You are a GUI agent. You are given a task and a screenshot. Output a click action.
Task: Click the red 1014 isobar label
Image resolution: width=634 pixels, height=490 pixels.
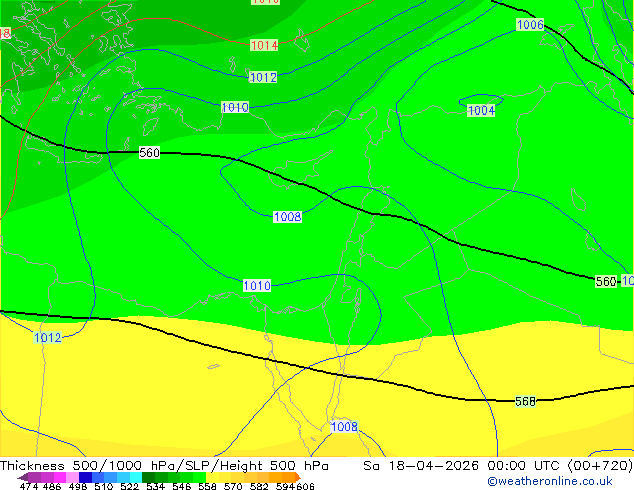tap(264, 45)
